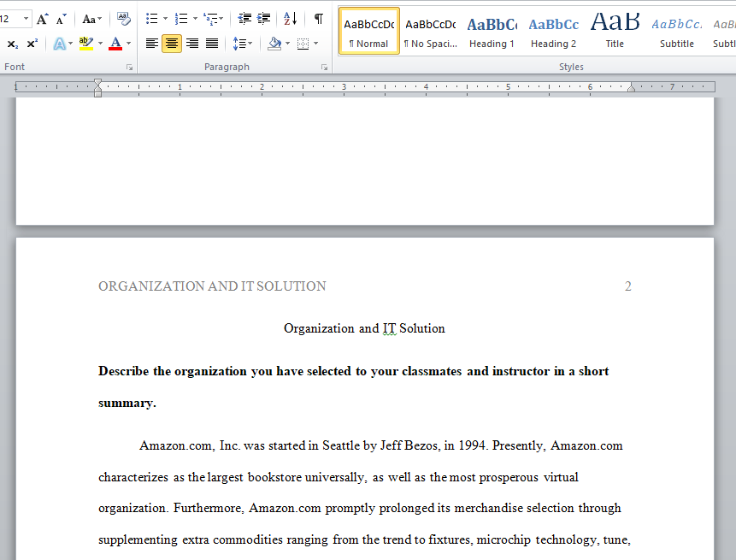Expand the bullet library arrow
Screen dimensions: 736x560
[x=165, y=19]
